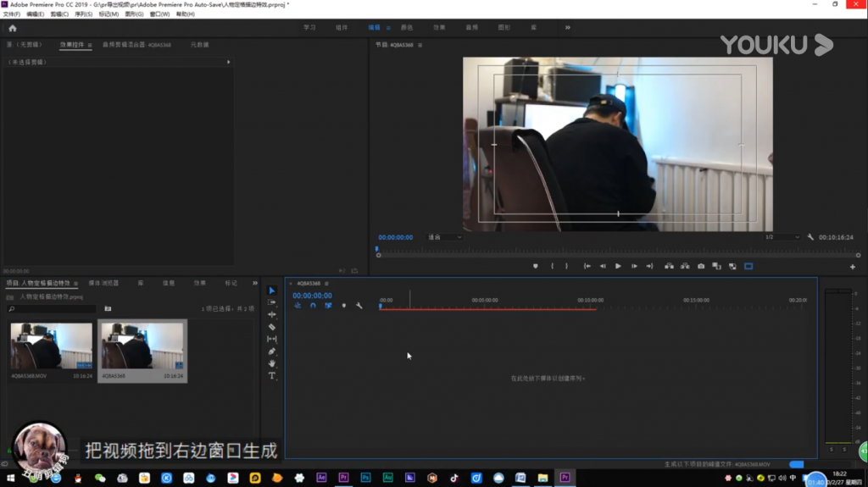This screenshot has height=487, width=868.
Task: Open Program Monitor panel menu
Action: point(420,45)
